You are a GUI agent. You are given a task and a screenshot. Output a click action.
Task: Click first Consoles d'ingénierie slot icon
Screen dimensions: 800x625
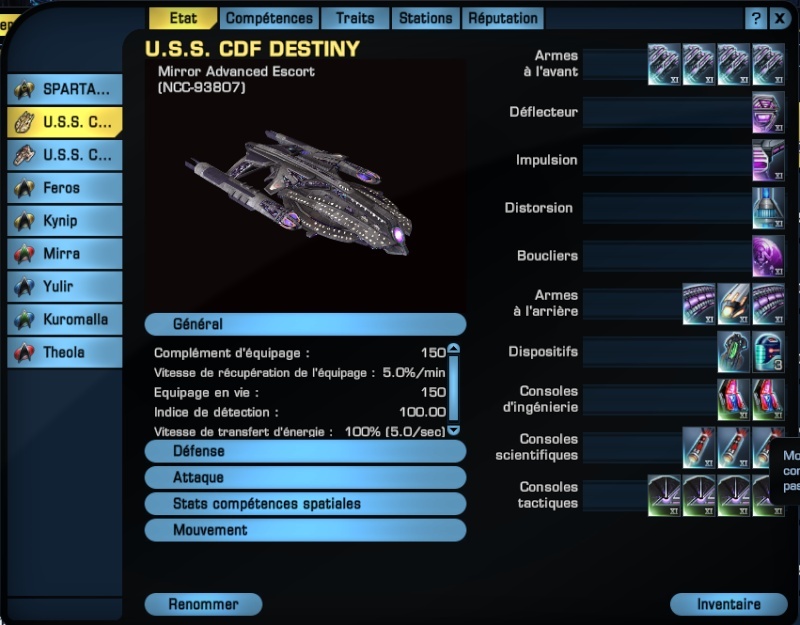point(733,400)
